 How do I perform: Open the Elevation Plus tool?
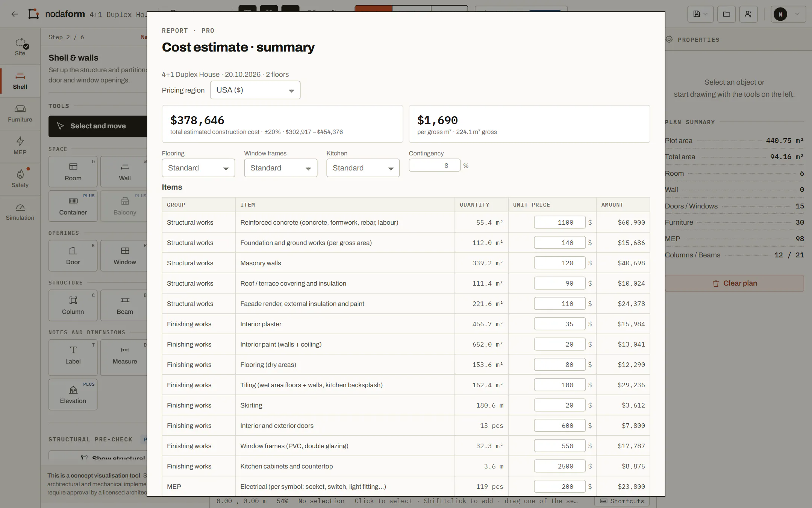coord(73,394)
